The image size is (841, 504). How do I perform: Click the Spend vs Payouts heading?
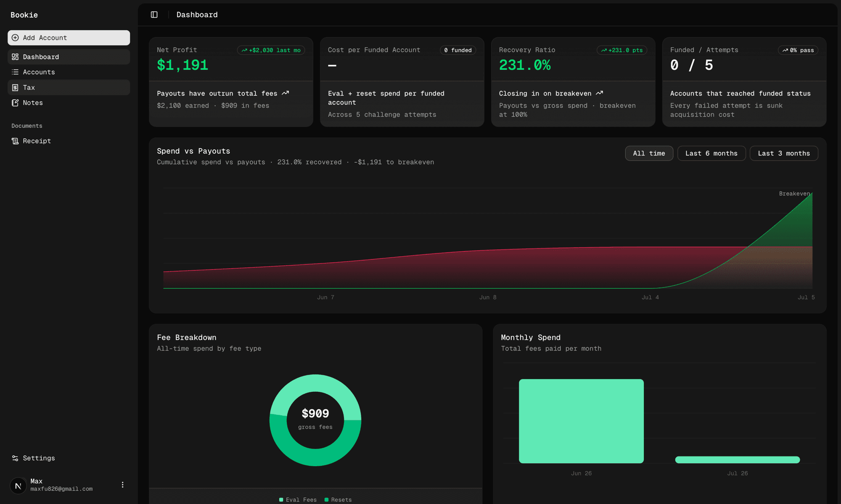[x=193, y=151]
